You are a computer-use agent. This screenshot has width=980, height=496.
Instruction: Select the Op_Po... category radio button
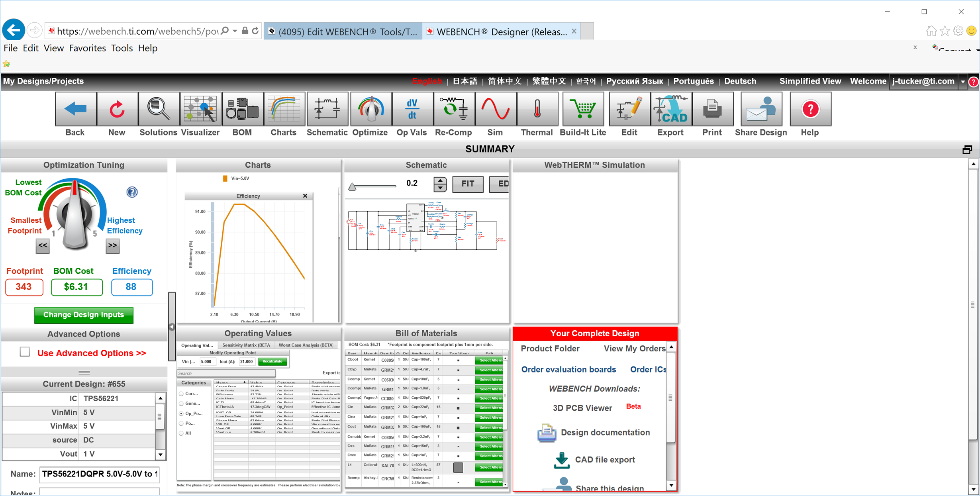click(x=181, y=414)
